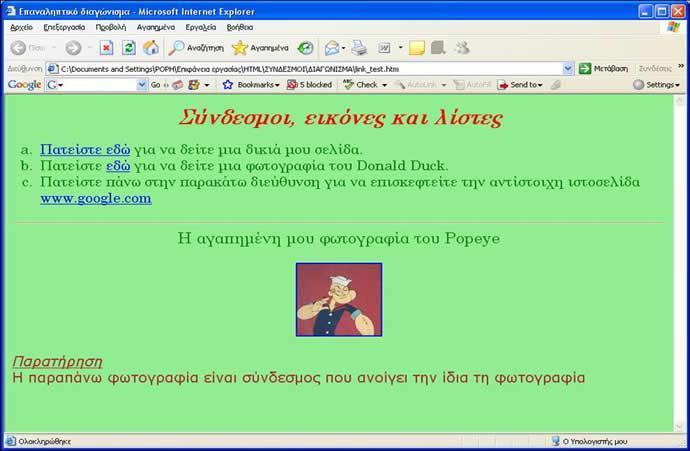
Task: Click the gray Research book icon
Action: click(438, 48)
